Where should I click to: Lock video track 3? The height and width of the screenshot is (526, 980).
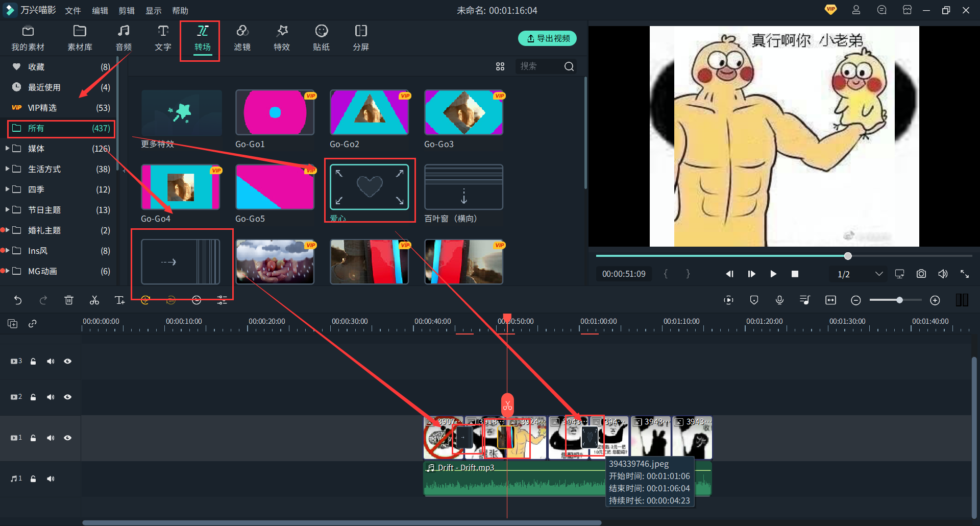33,361
